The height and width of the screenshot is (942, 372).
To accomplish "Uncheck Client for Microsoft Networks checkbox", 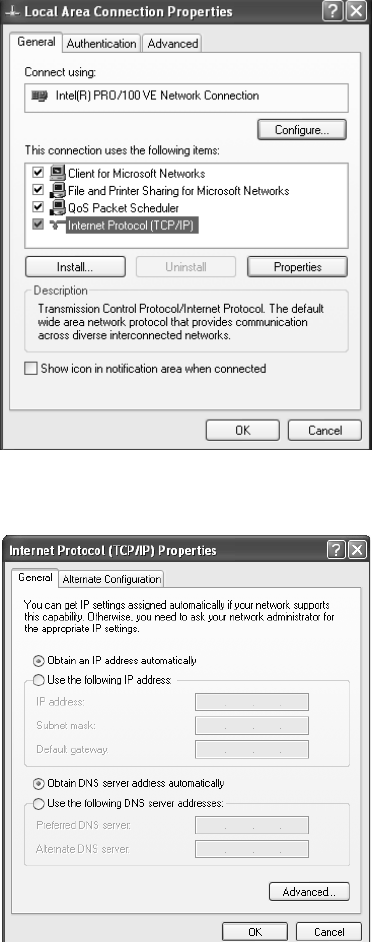I will pos(38,174).
